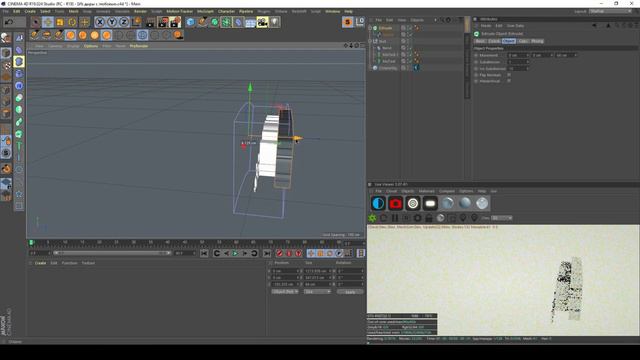Click the timeline preview range slider
The width and height of the screenshot is (640, 360).
(112, 253)
